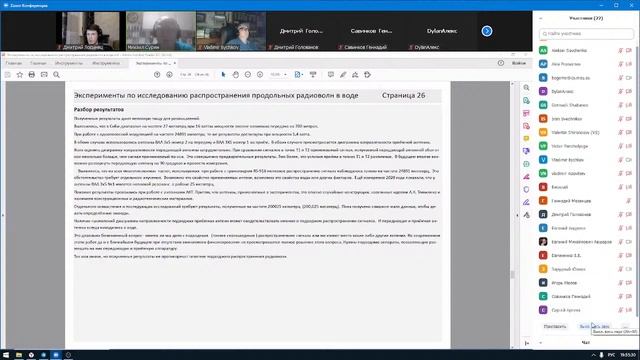This screenshot has height=360, width=640.
Task: Toggle camera icon for Victor Panchelyuga row
Action: [629, 146]
